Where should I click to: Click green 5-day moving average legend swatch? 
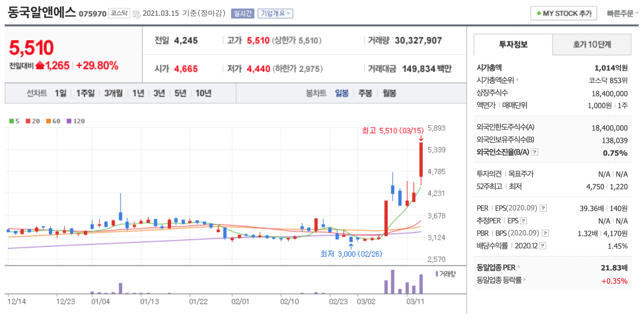(x=12, y=121)
